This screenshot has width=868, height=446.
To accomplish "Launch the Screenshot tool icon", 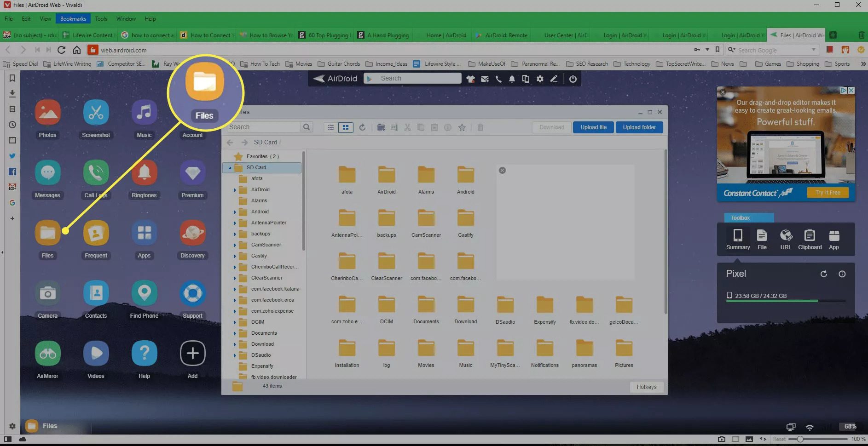I will [96, 112].
